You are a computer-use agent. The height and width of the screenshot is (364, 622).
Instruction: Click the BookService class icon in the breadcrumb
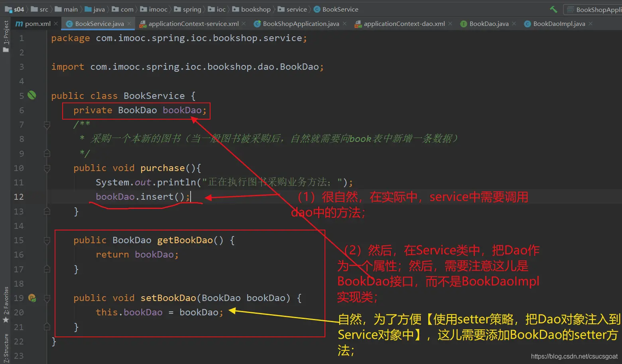317,9
